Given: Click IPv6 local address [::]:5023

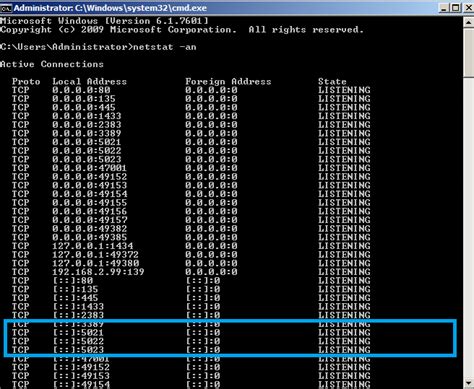Looking at the screenshot, I should (78, 350).
